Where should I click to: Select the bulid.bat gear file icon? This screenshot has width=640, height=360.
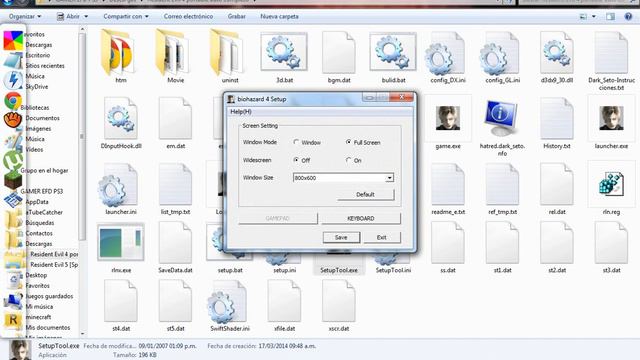393,52
